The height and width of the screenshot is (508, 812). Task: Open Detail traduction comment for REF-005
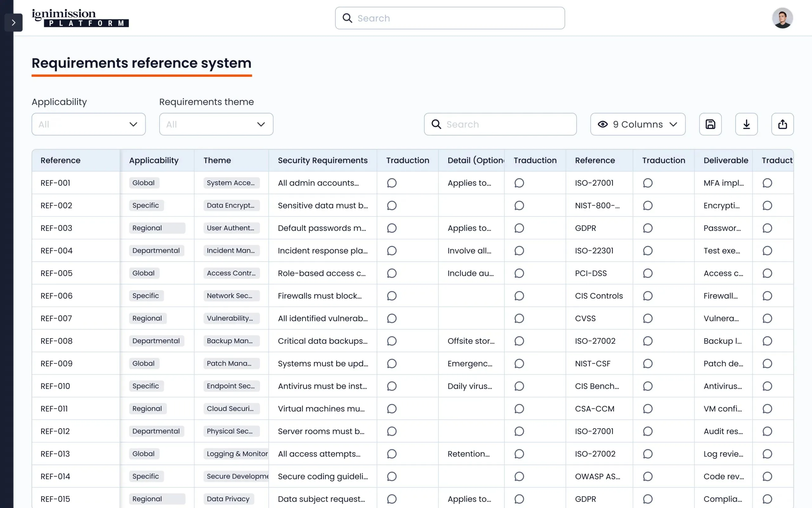pyautogui.click(x=519, y=273)
